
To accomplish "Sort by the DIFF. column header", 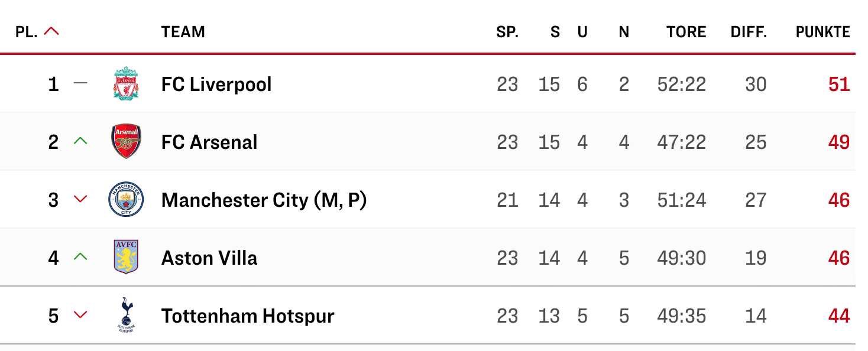I will tap(749, 32).
